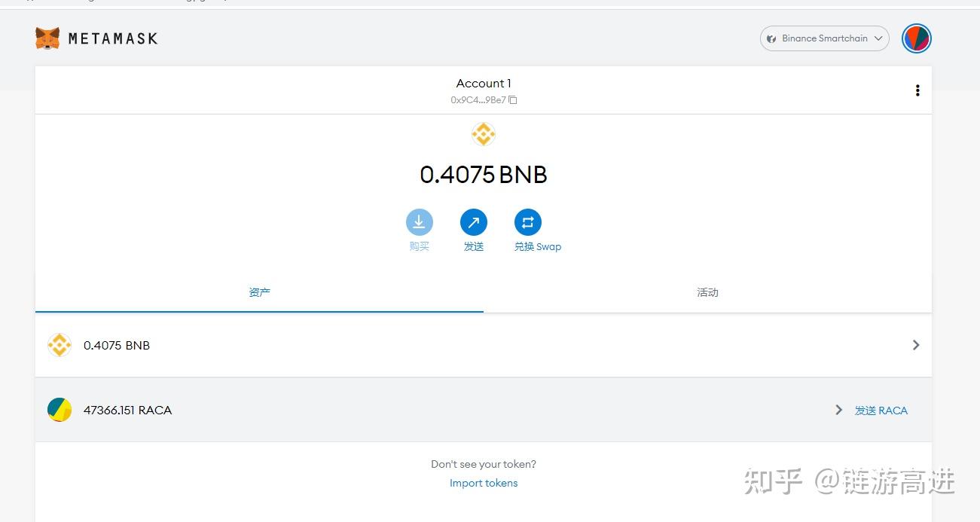Click the main 0.4075 BNB balance
This screenshot has width=980, height=522.
click(484, 175)
